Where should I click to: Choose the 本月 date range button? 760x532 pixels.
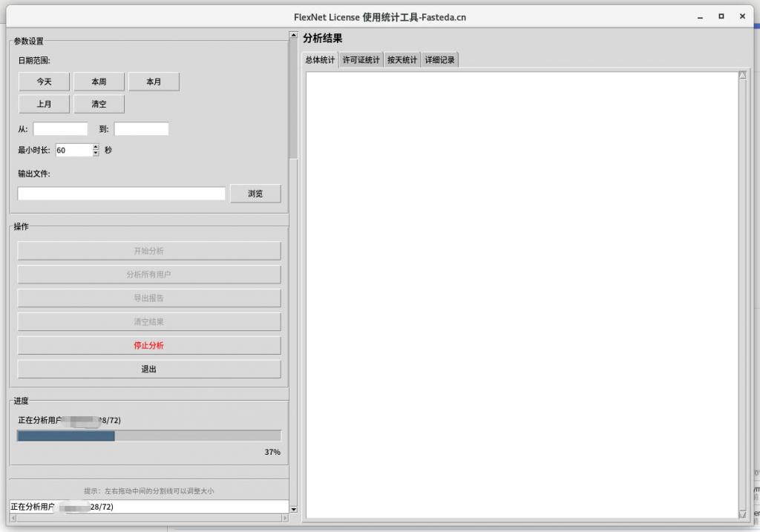point(154,82)
